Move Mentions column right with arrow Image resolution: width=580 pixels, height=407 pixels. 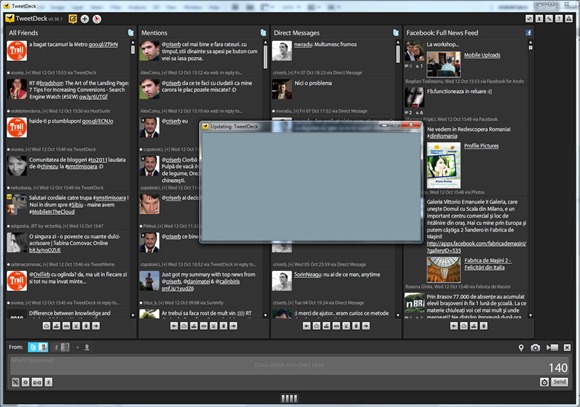coord(233,326)
